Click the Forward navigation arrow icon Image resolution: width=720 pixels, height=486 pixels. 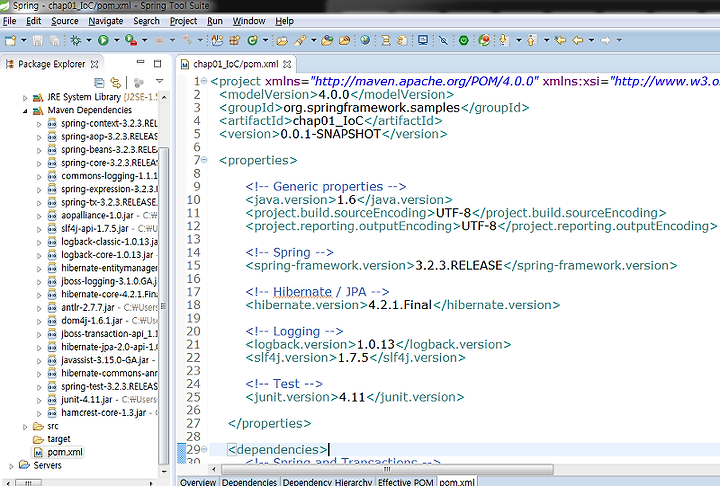click(605, 40)
